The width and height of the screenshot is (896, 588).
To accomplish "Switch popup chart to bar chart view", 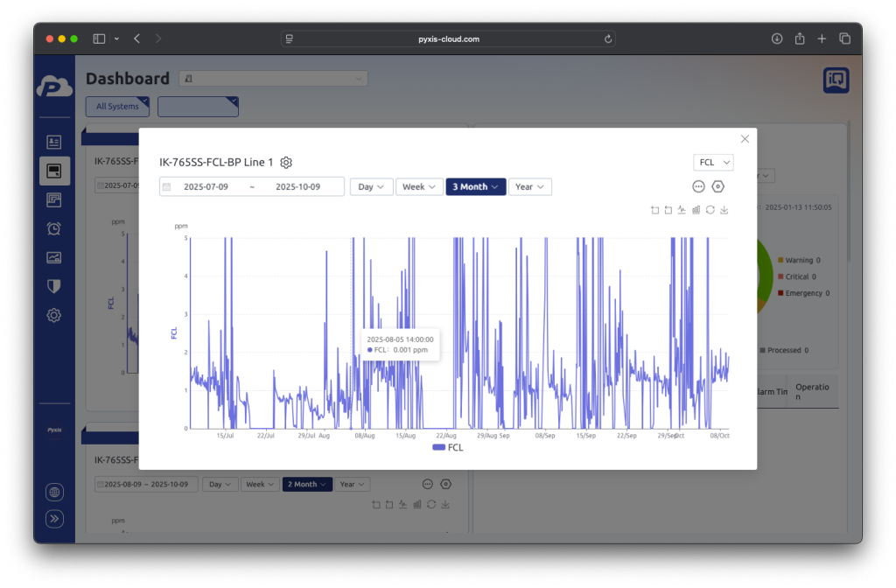I will point(696,210).
